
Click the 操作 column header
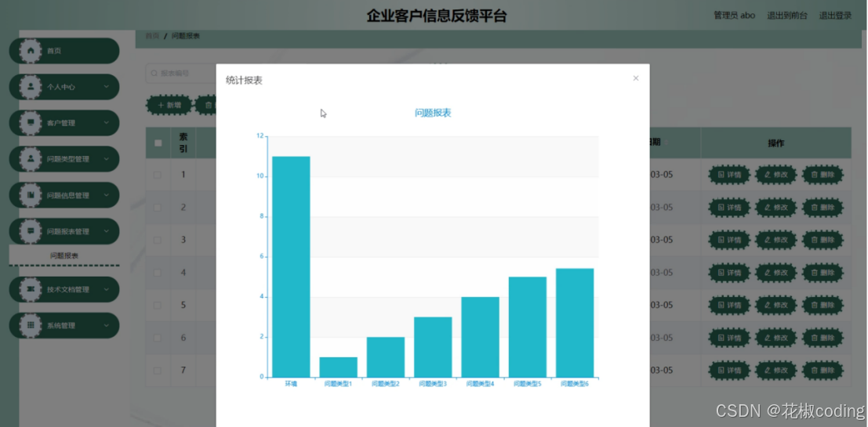click(775, 143)
